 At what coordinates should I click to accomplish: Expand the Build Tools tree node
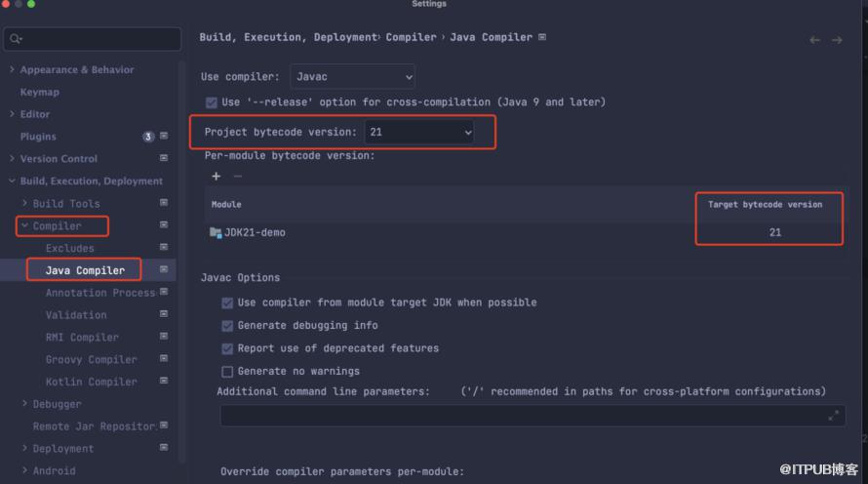[24, 203]
